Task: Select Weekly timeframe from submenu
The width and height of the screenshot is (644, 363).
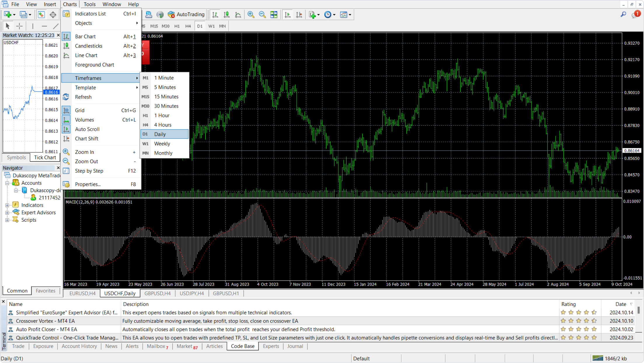Action: (162, 144)
